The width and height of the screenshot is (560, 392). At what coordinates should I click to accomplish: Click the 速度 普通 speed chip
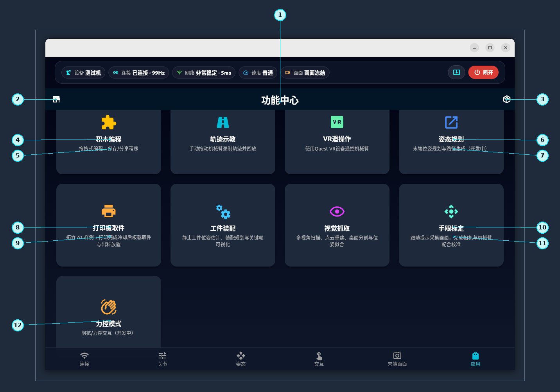pyautogui.click(x=258, y=73)
